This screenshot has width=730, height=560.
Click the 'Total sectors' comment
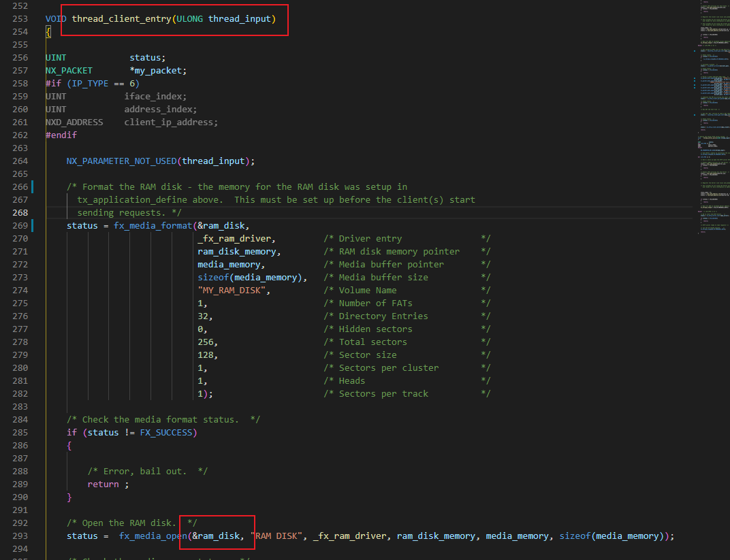372,342
